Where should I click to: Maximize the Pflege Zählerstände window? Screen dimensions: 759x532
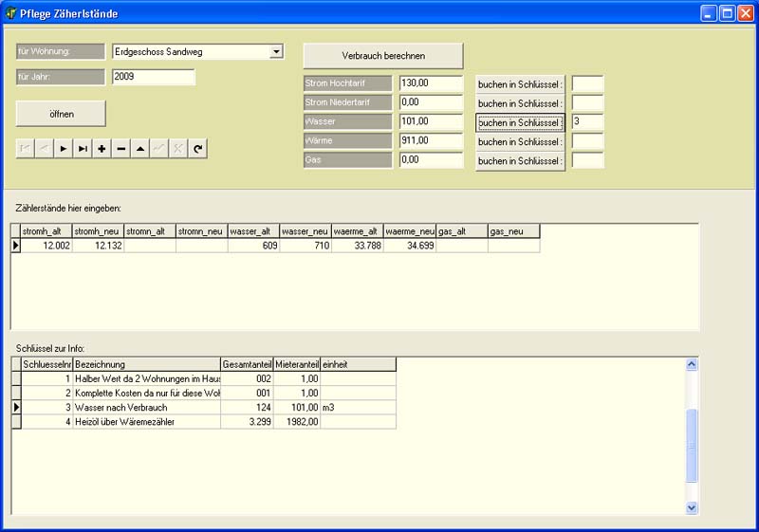click(727, 13)
